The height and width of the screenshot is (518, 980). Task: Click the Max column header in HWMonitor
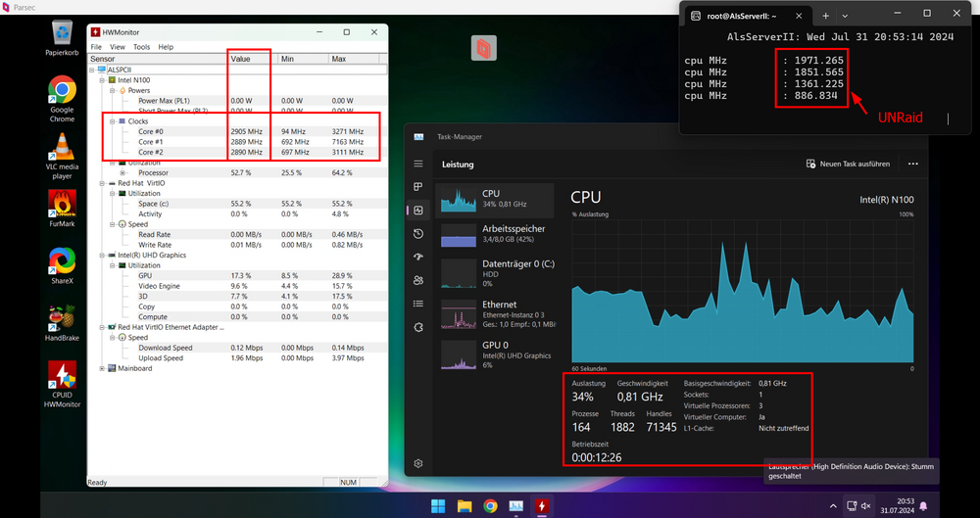(354, 59)
